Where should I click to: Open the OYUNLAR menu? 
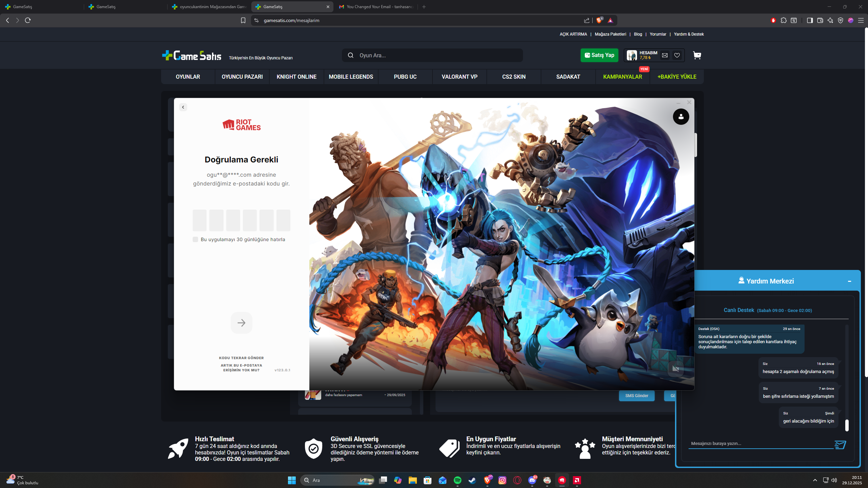tap(188, 77)
